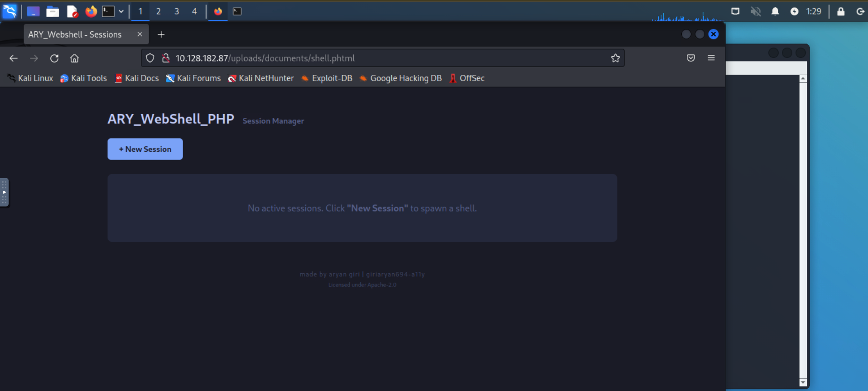
Task: Click the Session Manager subtitle text
Action: (273, 121)
